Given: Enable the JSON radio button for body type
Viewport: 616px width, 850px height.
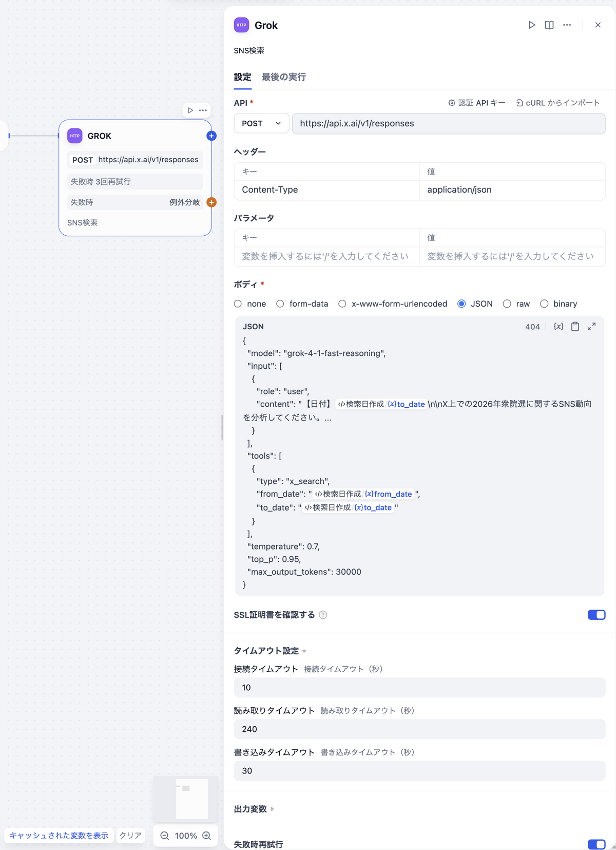Looking at the screenshot, I should click(461, 304).
